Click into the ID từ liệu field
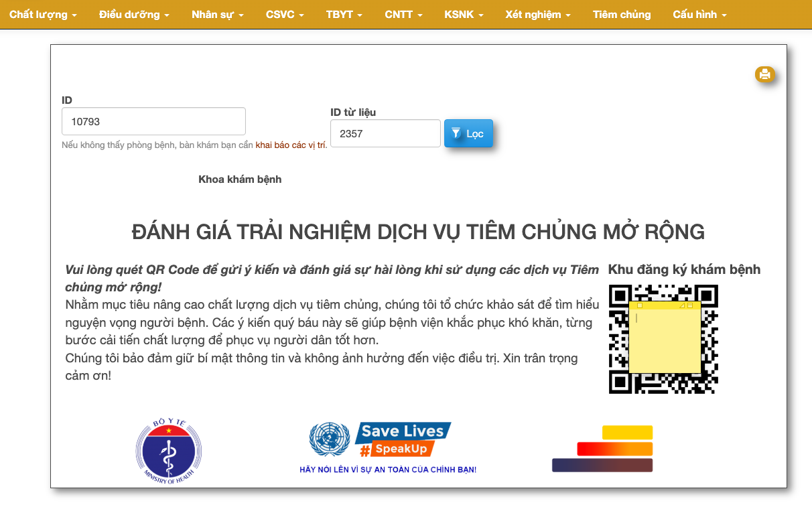 (385, 133)
